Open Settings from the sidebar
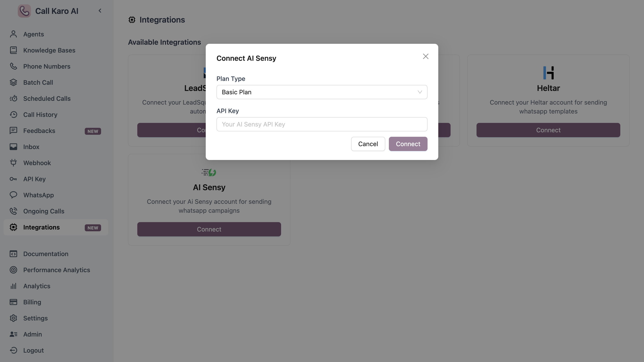 tap(36, 318)
